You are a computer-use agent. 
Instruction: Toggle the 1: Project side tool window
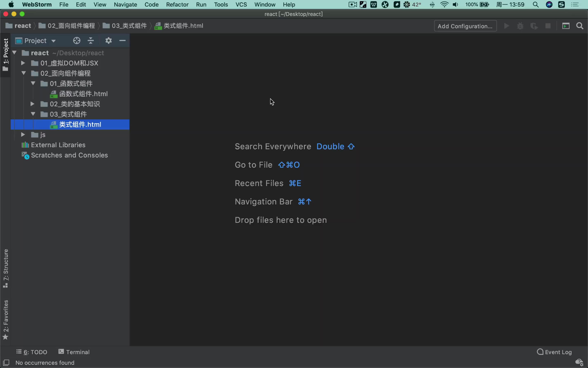6,54
